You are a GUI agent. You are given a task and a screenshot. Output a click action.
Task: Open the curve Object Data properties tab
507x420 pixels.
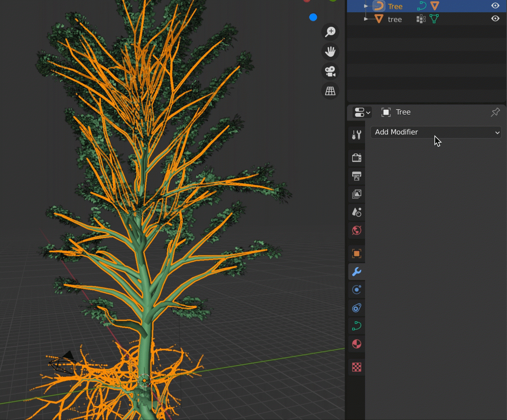[x=357, y=326]
